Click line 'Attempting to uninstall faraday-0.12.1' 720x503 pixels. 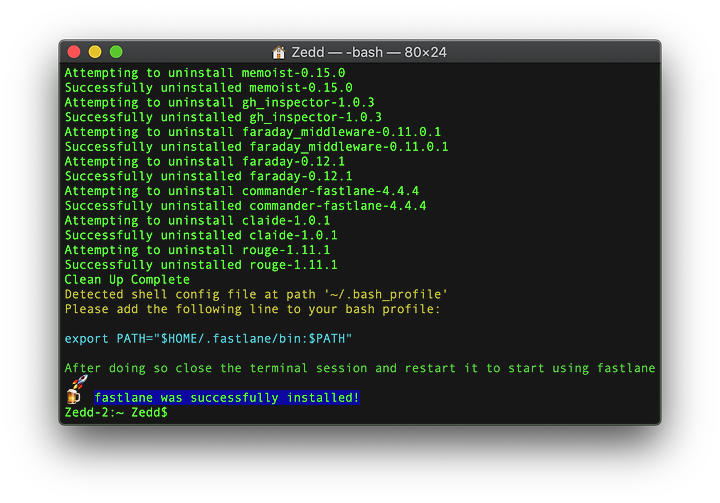(x=205, y=162)
